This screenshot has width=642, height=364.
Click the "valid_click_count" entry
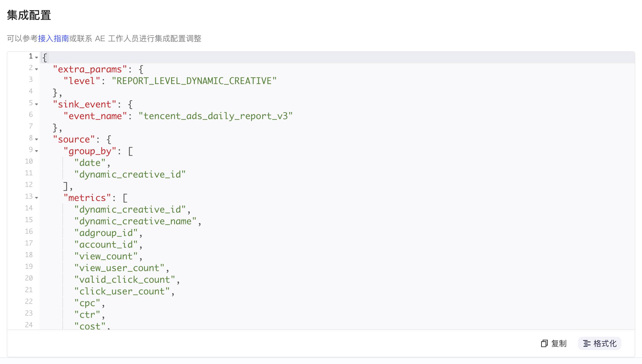[125, 279]
